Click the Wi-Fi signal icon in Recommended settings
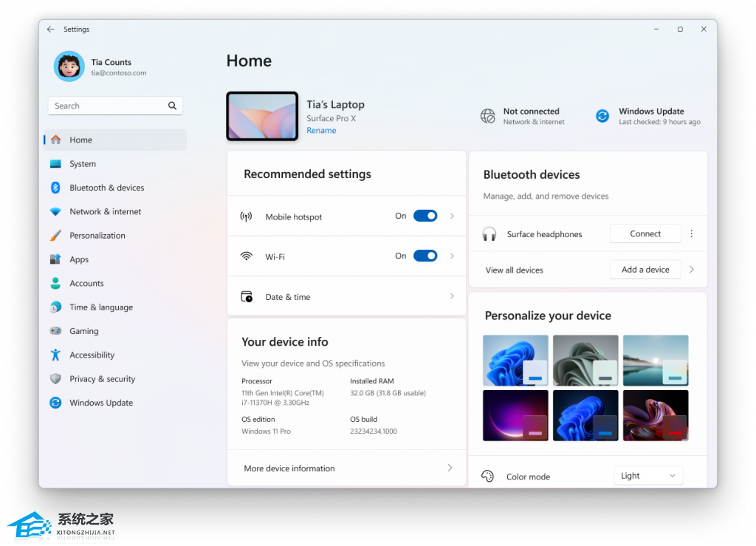 [x=247, y=256]
